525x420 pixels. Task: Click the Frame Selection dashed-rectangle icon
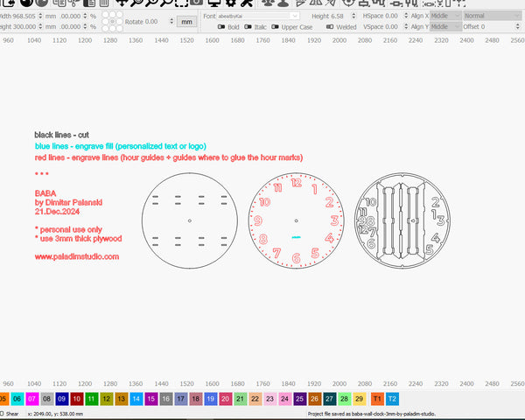click(181, 3)
